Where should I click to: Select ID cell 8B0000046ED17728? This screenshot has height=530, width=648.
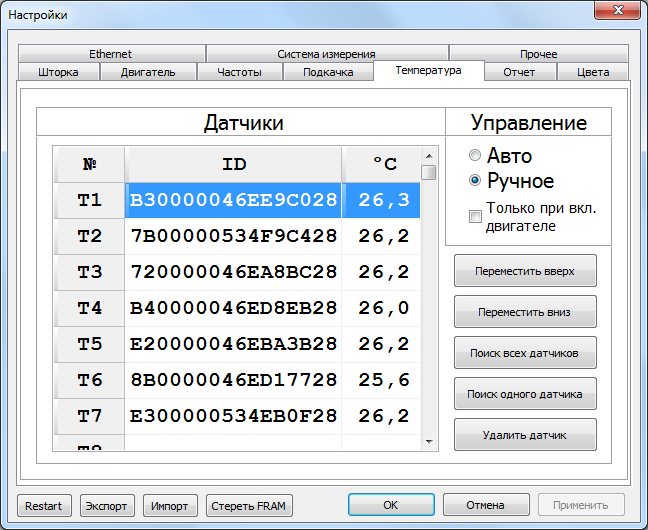click(233, 380)
